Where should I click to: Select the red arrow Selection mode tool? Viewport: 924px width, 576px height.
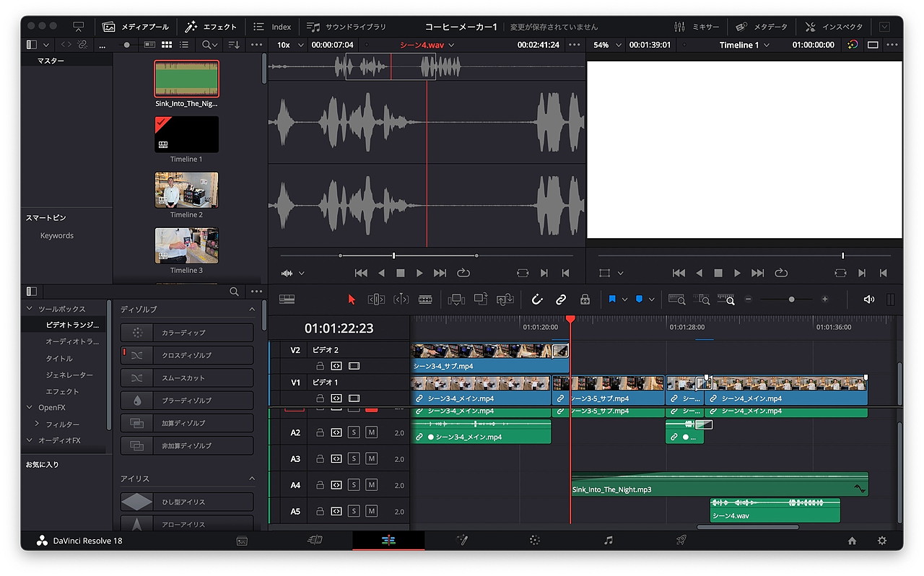[352, 300]
